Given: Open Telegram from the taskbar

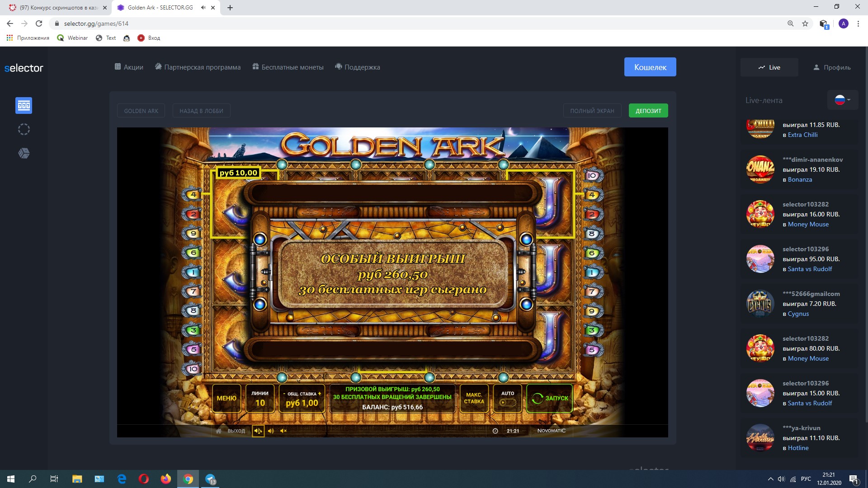Looking at the screenshot, I should [x=211, y=479].
